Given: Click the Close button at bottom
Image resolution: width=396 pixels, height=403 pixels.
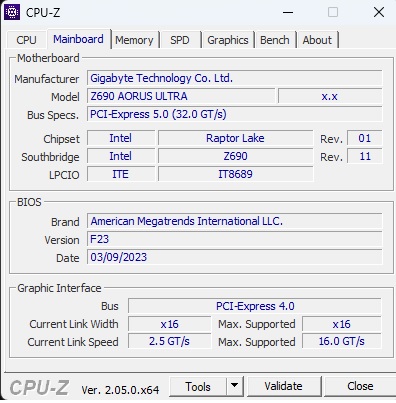Looking at the screenshot, I should [360, 386].
